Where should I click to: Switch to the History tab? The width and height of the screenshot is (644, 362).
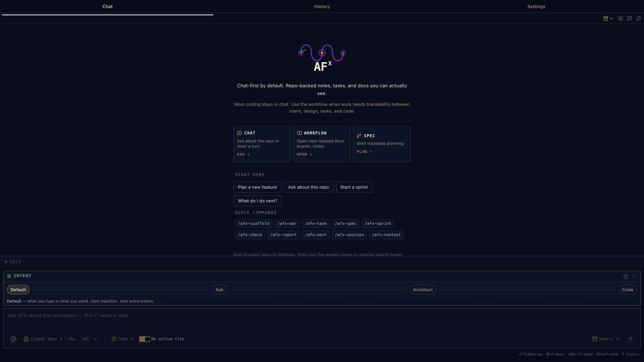point(322,6)
